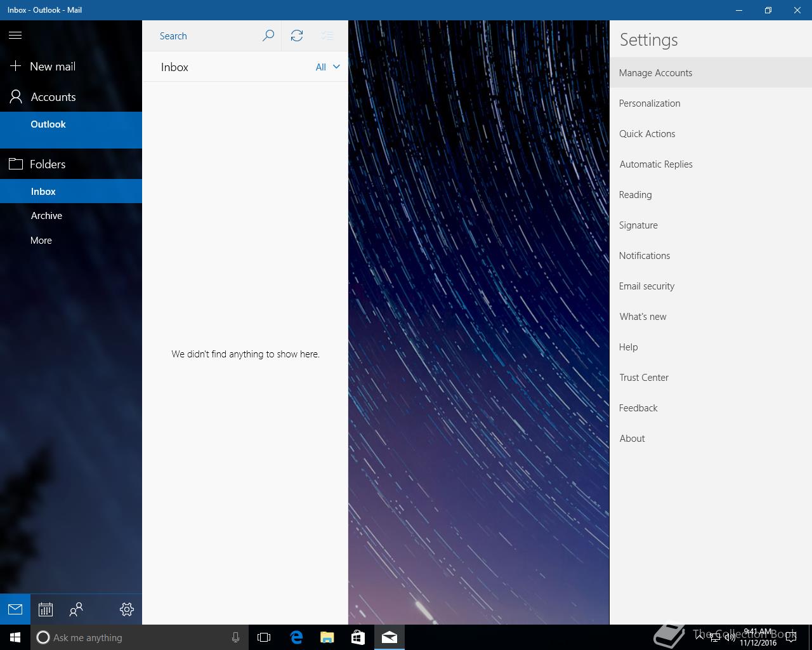Click the Settings gear icon
Screen dimensions: 812x650
point(126,610)
